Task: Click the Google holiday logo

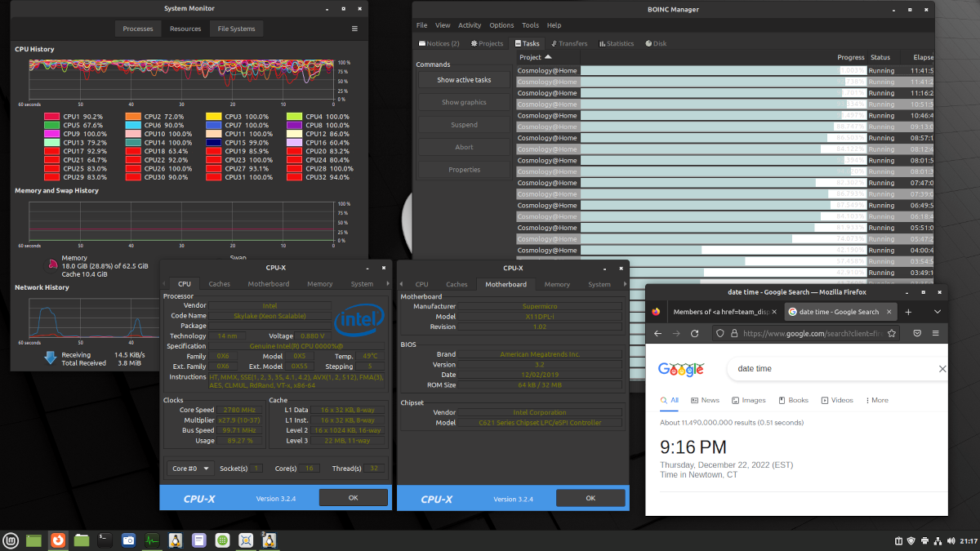Action: [681, 369]
